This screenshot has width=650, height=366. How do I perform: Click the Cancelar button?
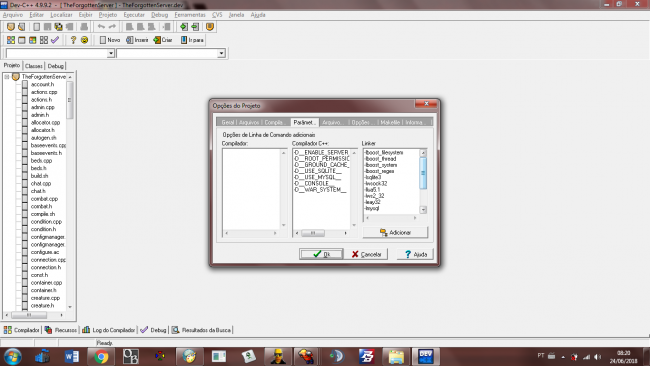point(366,254)
